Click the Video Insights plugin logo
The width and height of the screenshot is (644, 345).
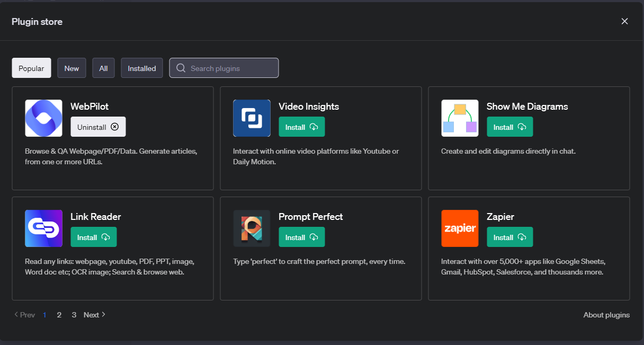pyautogui.click(x=252, y=118)
